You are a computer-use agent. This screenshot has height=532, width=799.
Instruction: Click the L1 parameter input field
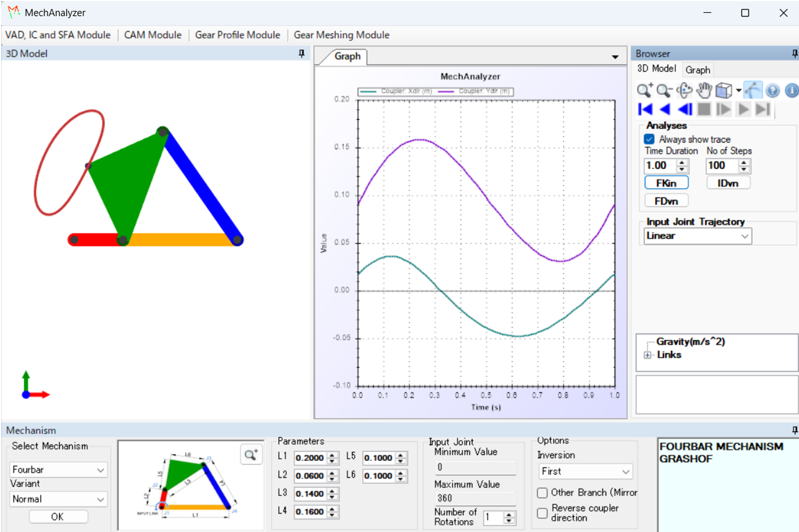click(x=310, y=458)
